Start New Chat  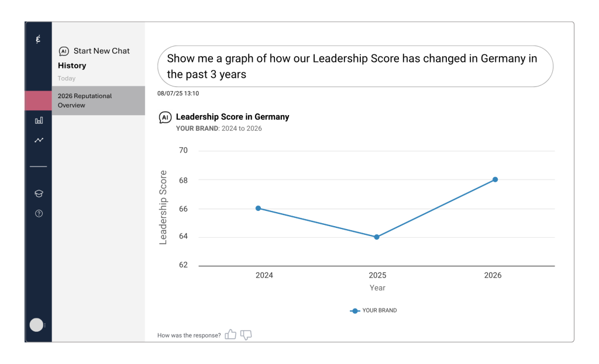101,51
